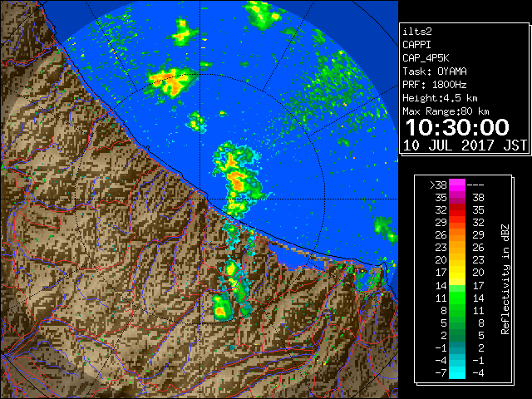The image size is (532, 399).
Task: Click the 'Height:4.5 km' line
Action: pos(440,98)
